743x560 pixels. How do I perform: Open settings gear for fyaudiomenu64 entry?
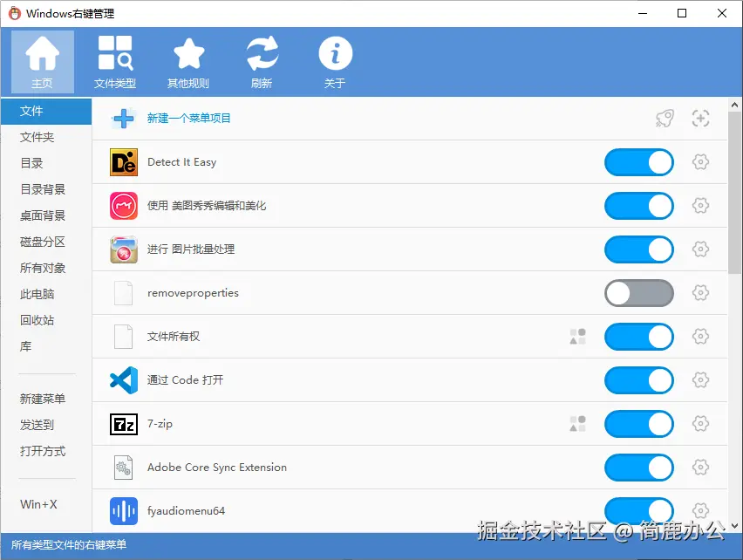click(701, 511)
